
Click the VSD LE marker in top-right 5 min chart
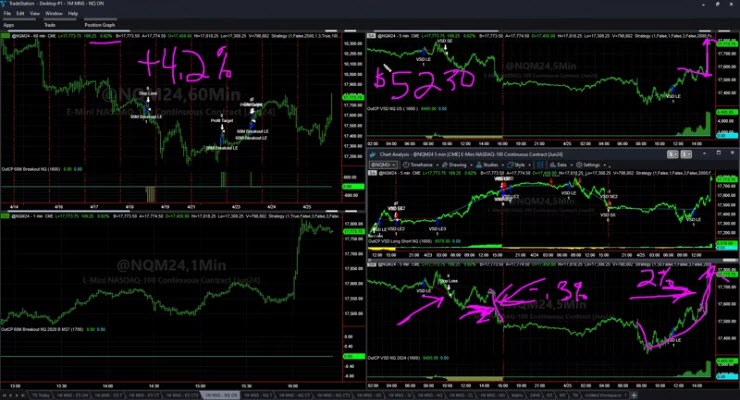pos(423,59)
